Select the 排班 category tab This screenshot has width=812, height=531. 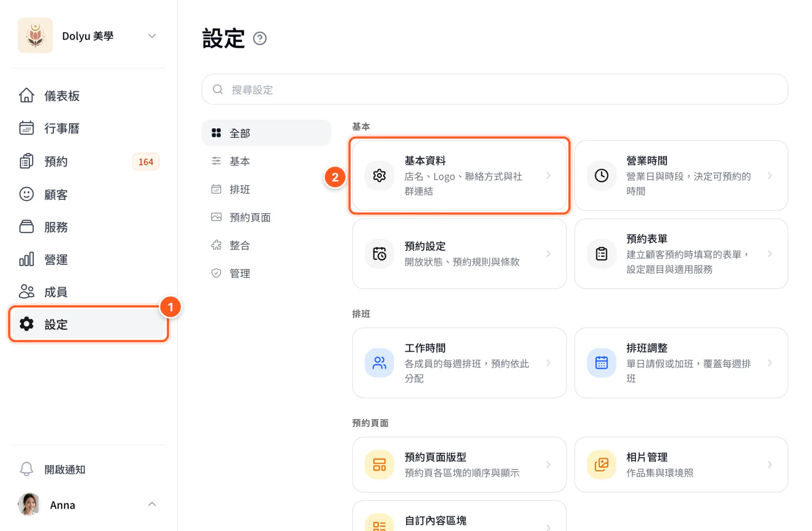[266, 189]
